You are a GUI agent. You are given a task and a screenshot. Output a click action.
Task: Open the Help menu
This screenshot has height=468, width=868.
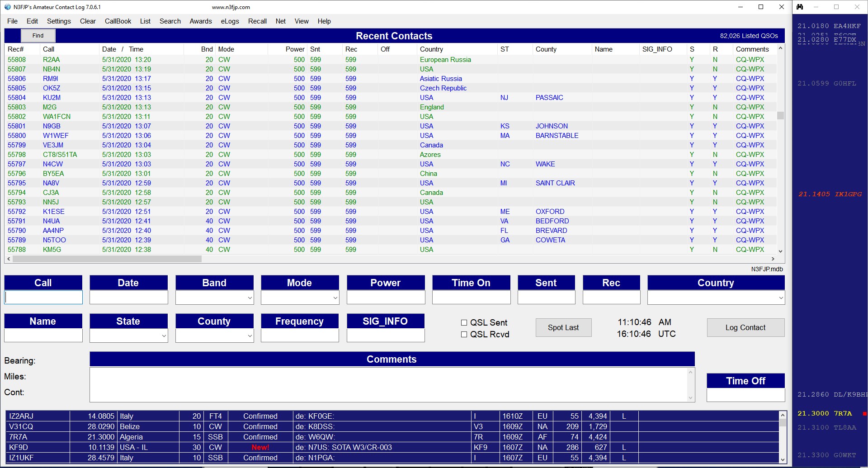324,21
